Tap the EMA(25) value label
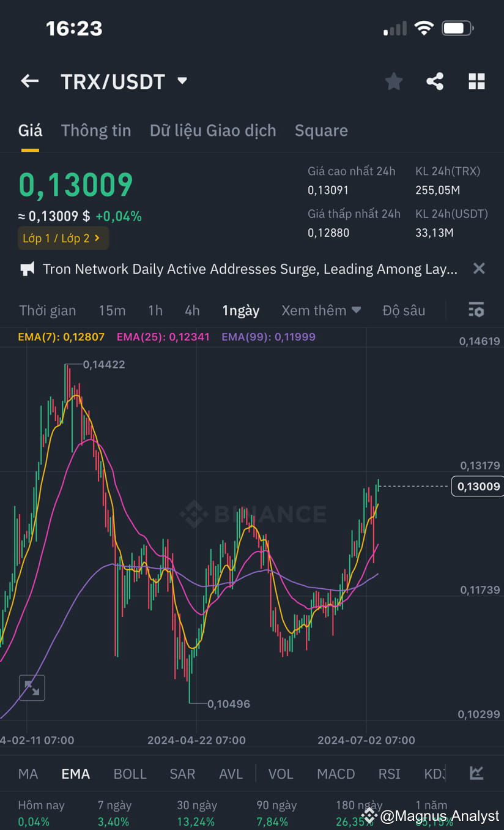Viewport: 504px width, 830px height. [163, 337]
